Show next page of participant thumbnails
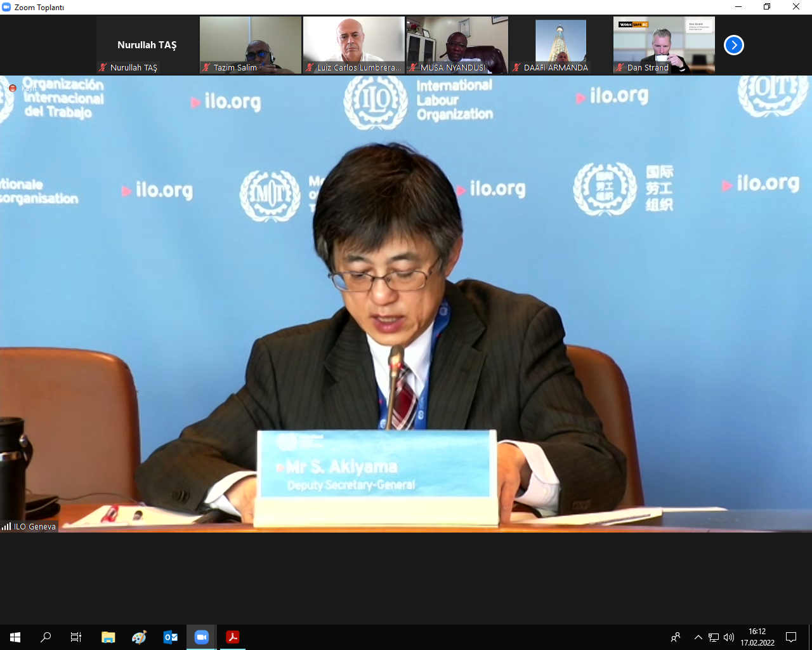 click(x=733, y=45)
